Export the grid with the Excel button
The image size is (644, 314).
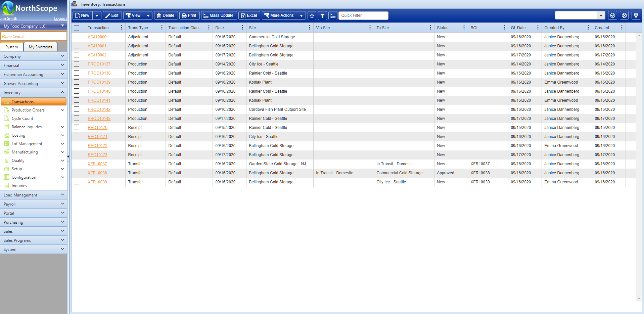249,15
